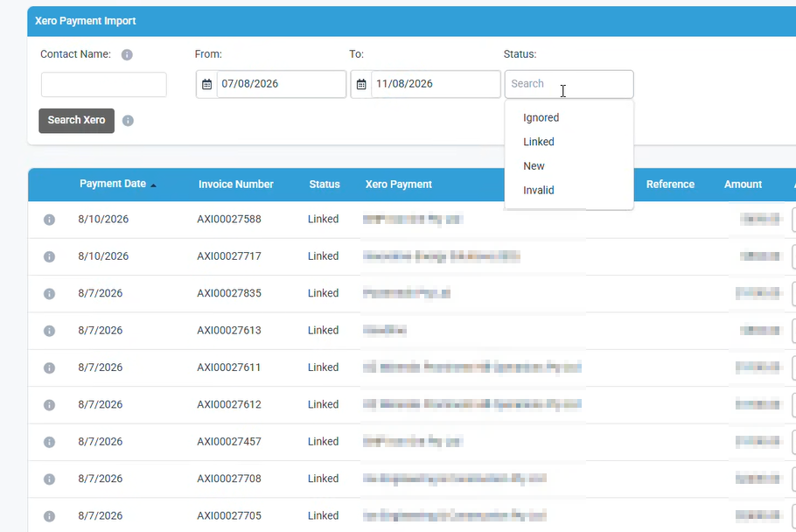Open the To date calendar icon
Viewport: 796px width, 532px height.
click(361, 84)
